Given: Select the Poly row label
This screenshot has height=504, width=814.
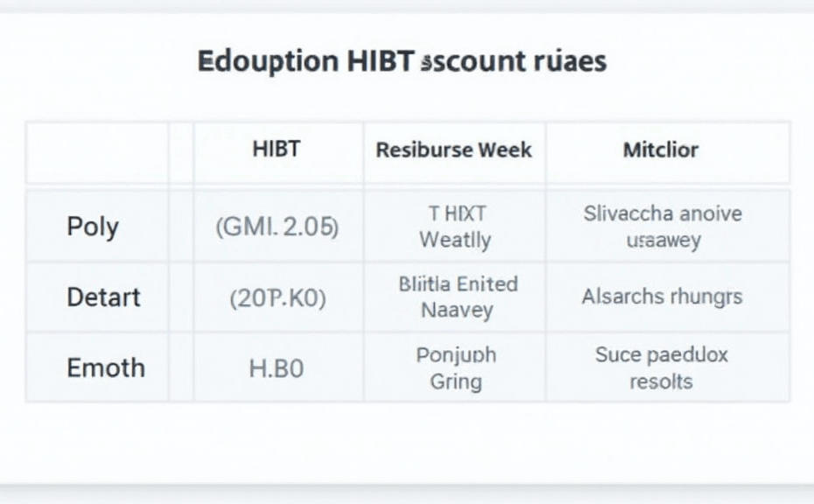Looking at the screenshot, I should [x=92, y=227].
